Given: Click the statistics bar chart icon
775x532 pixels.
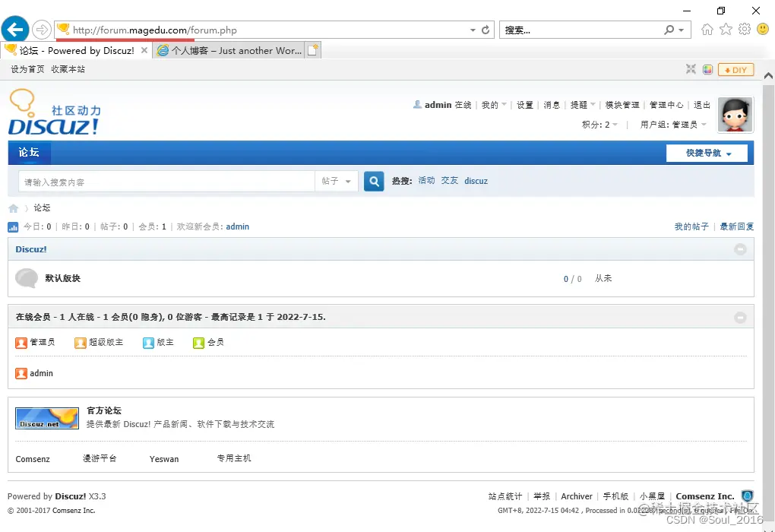Looking at the screenshot, I should (11, 226).
